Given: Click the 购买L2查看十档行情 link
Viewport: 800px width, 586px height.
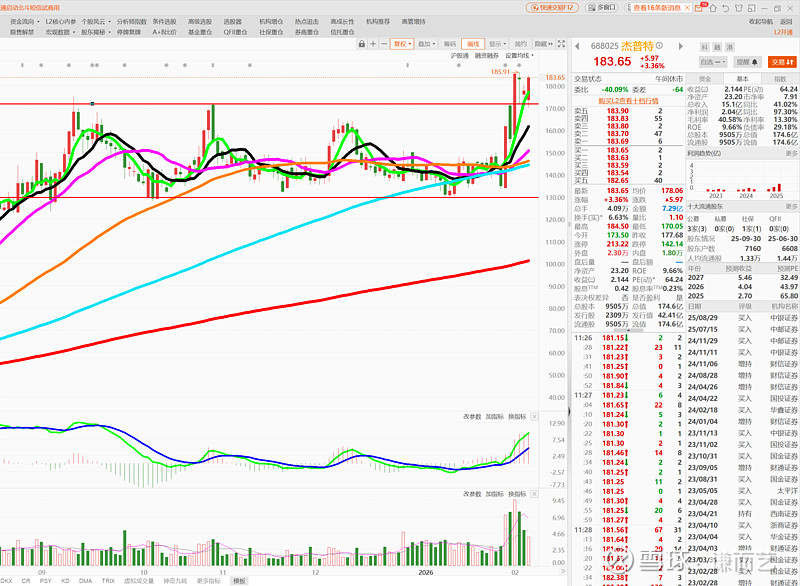Looking at the screenshot, I should tap(628, 101).
